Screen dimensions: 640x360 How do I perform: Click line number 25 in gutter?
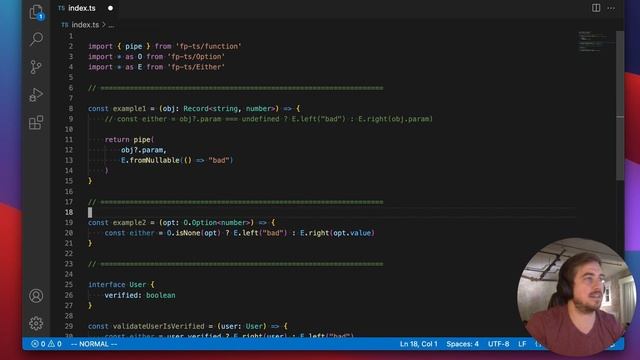click(69, 284)
